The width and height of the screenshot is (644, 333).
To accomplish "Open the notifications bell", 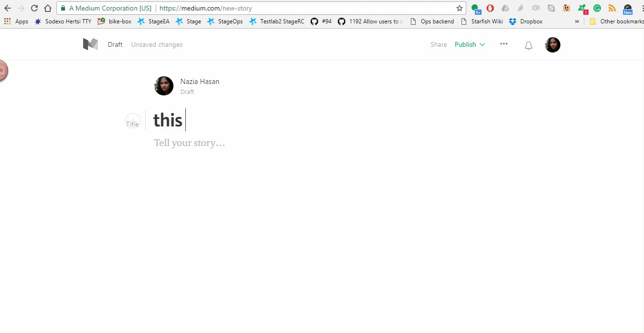I will 528,45.
